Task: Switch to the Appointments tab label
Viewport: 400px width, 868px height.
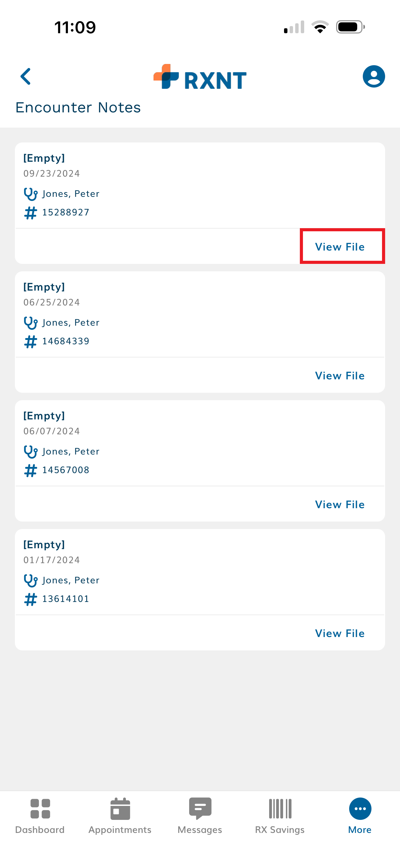Action: click(120, 830)
